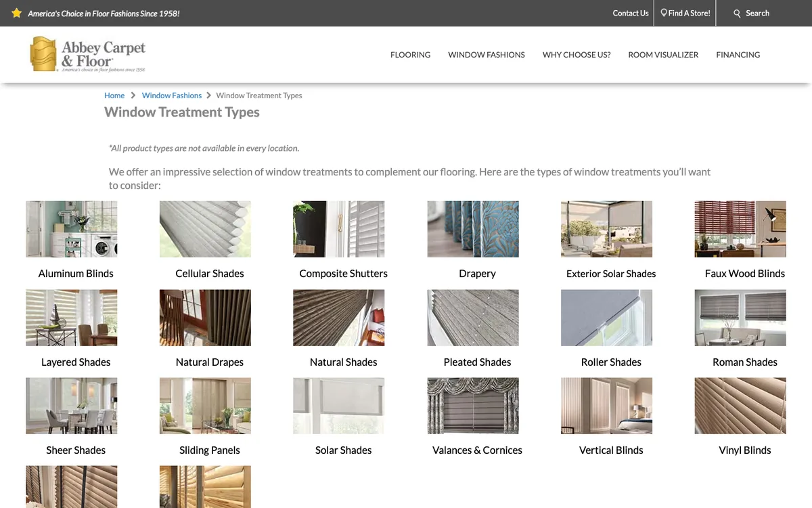Click the Roller Shades label
812x508 pixels.
coord(611,362)
